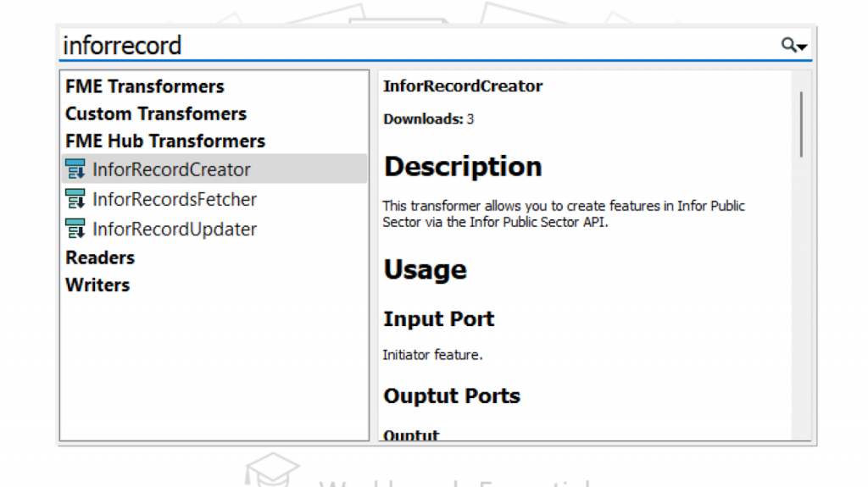Select the InforRecordsFetcher transformer icon
The image size is (868, 487).
[75, 199]
